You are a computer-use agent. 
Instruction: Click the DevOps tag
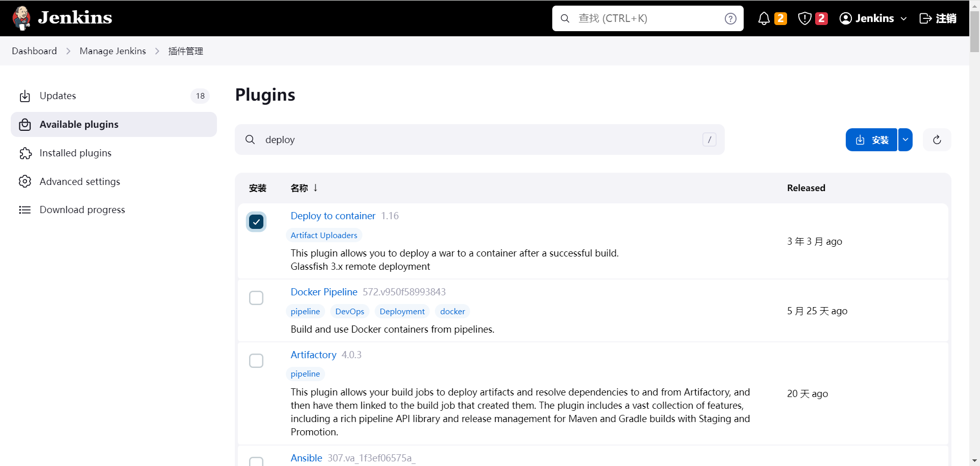[x=350, y=312]
